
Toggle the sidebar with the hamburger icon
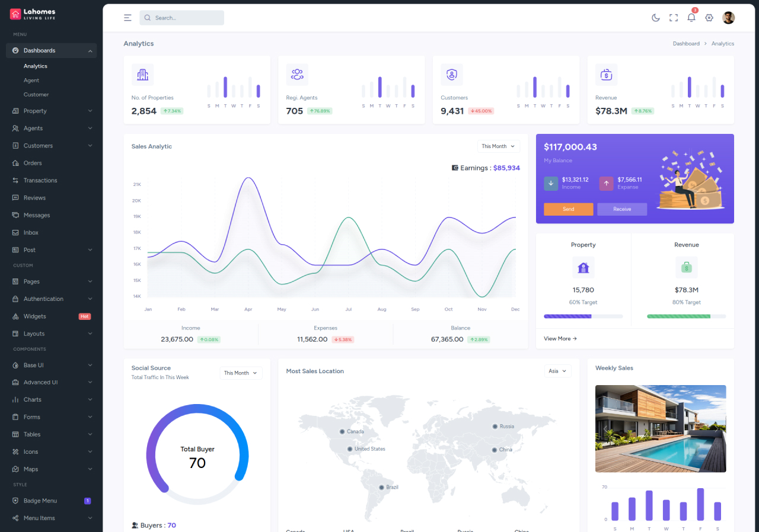coord(127,18)
